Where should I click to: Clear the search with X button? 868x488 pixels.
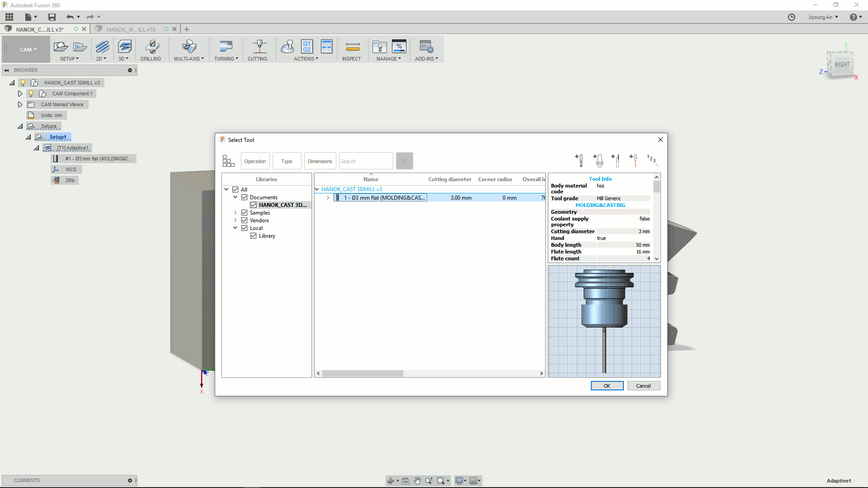405,161
